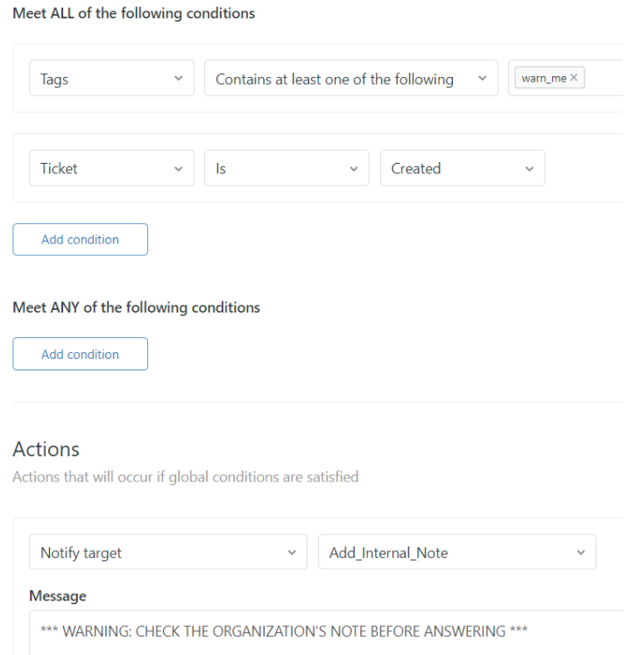
Task: Remove the warn_me tag with its X
Action: click(x=574, y=79)
